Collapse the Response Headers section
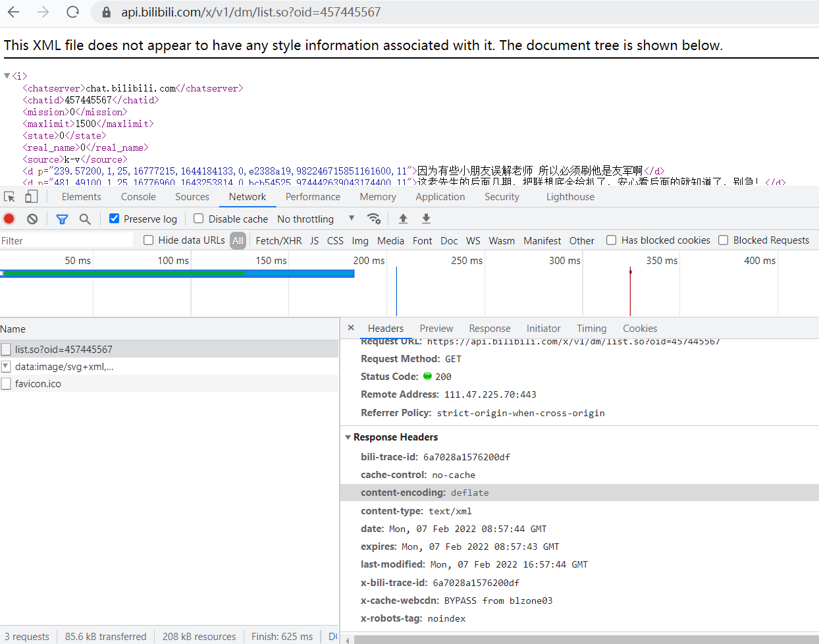 click(348, 437)
